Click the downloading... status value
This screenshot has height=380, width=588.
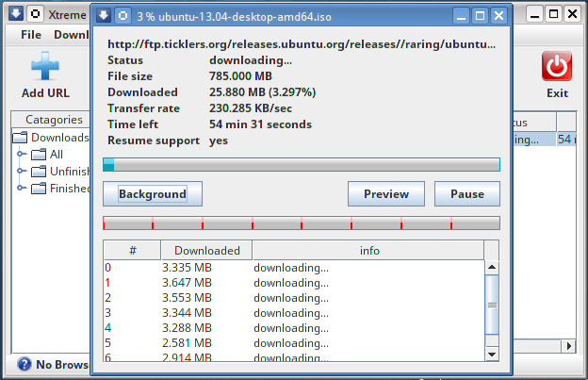click(x=251, y=60)
